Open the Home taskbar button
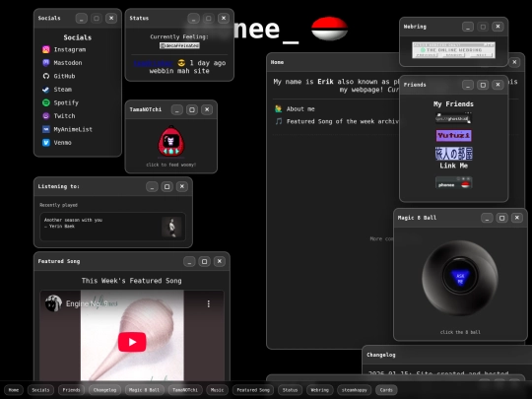 coord(14,390)
